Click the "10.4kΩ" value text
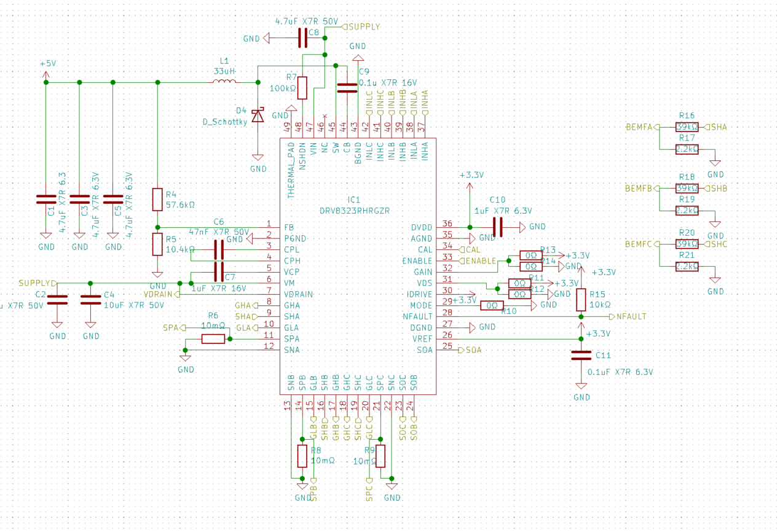Screen dimensions: 780x532 181,249
